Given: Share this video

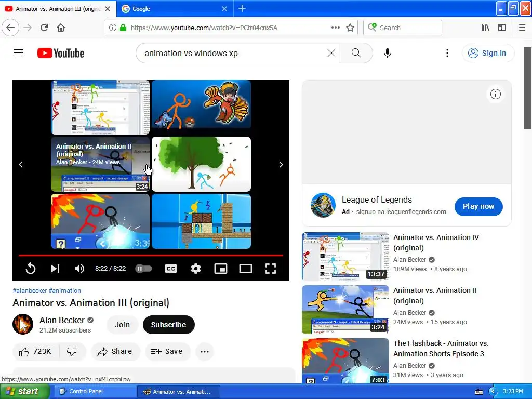Looking at the screenshot, I should coord(115,352).
